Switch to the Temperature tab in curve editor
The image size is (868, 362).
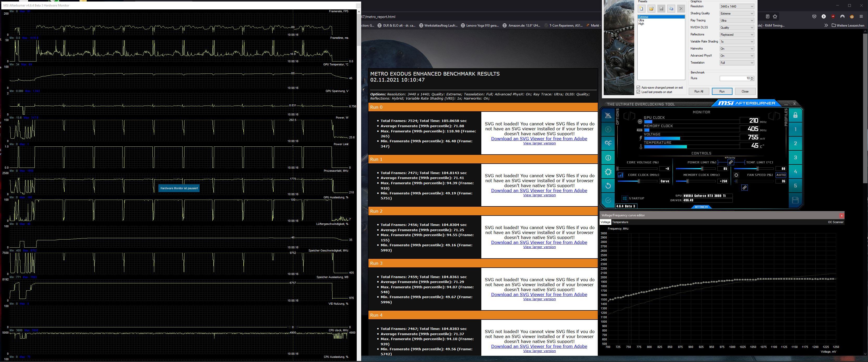[x=620, y=222]
